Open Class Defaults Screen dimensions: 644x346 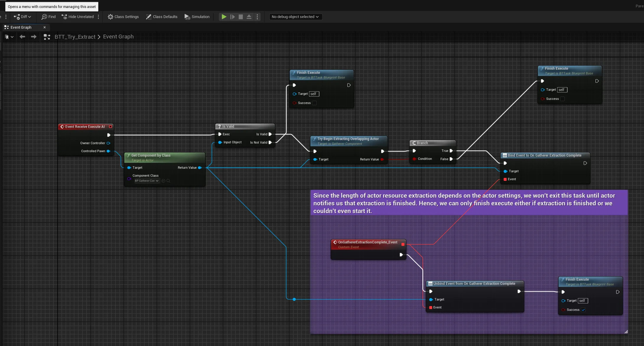coord(162,17)
